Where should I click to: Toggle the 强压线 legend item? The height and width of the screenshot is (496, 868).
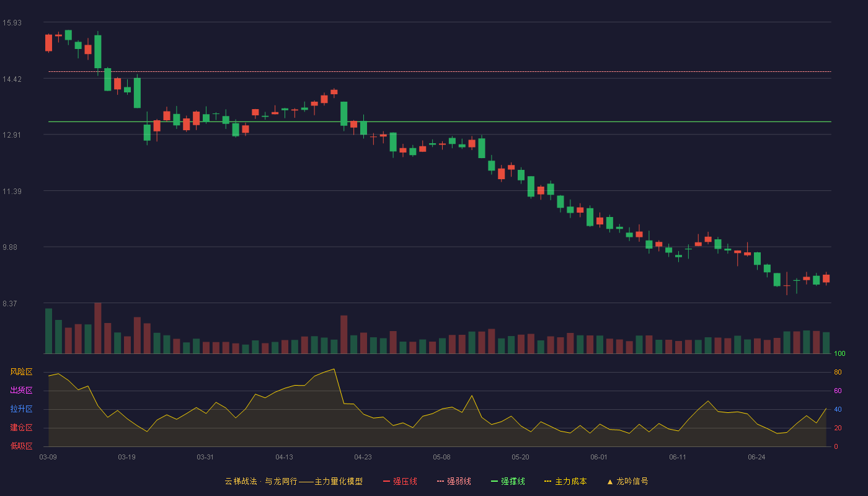coord(400,481)
